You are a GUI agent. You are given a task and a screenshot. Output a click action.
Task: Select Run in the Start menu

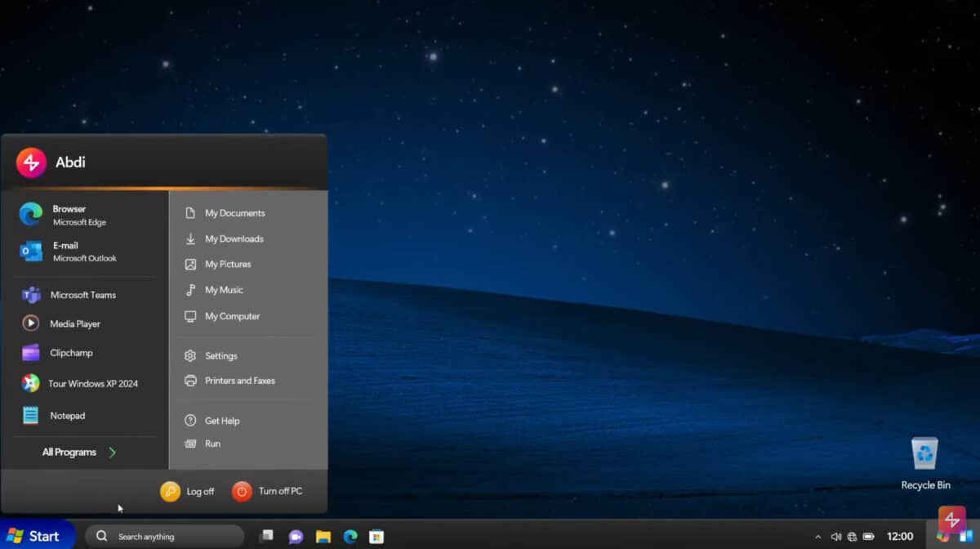click(x=212, y=443)
